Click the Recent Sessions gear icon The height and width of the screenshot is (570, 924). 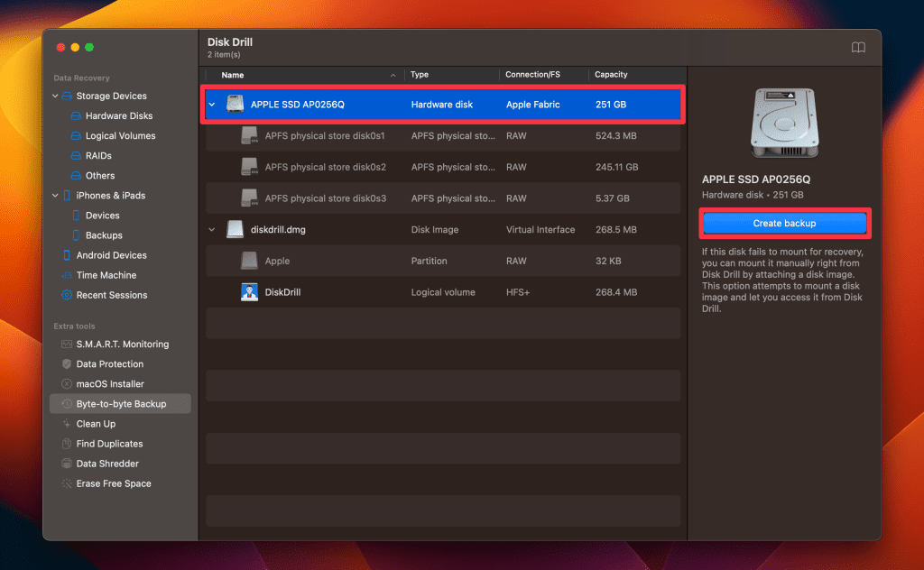(x=67, y=295)
